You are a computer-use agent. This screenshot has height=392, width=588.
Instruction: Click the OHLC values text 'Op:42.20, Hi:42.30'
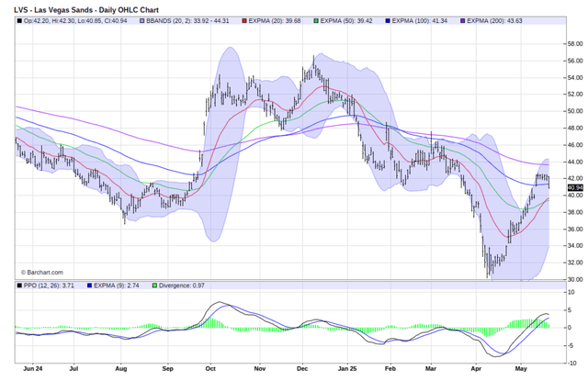click(x=50, y=21)
